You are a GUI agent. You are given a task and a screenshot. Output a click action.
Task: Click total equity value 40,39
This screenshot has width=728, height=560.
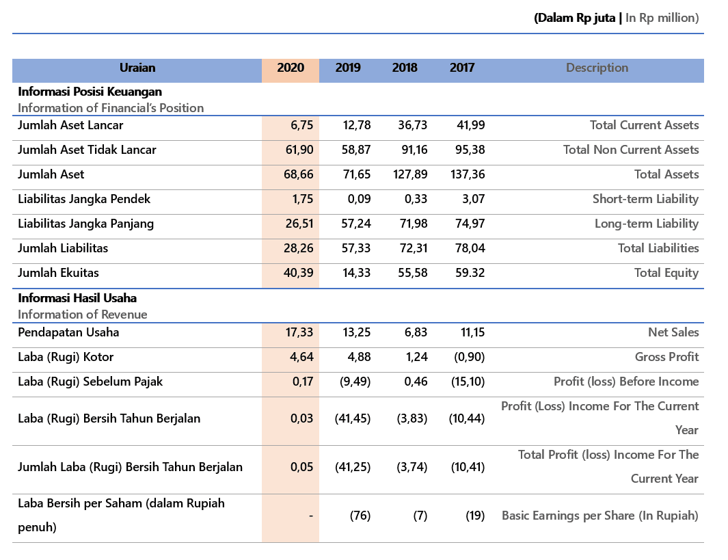click(299, 273)
